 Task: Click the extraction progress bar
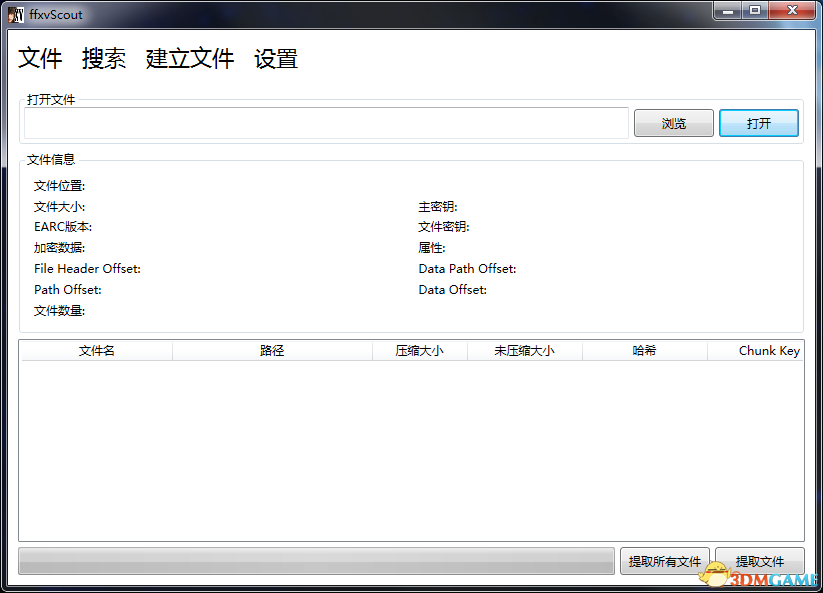click(x=316, y=561)
